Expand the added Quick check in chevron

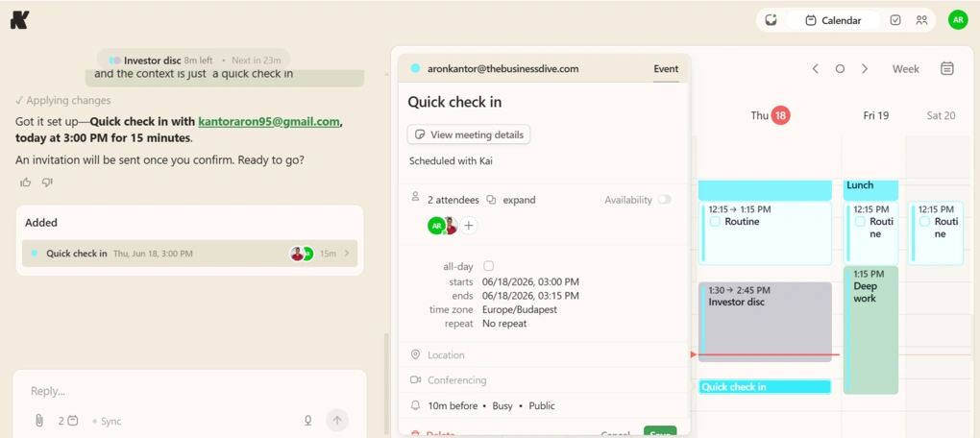tap(347, 254)
